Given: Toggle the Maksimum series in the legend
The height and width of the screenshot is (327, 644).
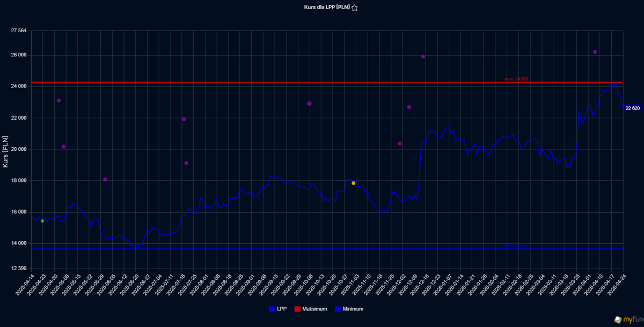Looking at the screenshot, I should click(311, 309).
